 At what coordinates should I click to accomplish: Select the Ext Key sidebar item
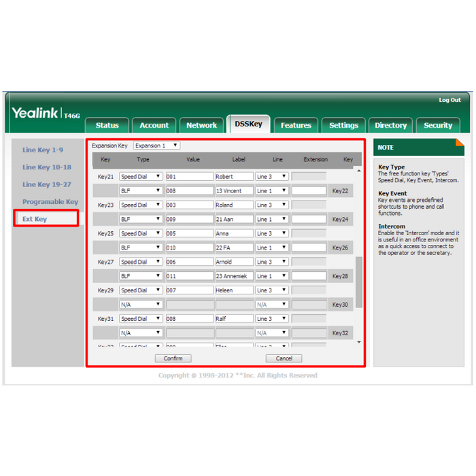pos(35,219)
